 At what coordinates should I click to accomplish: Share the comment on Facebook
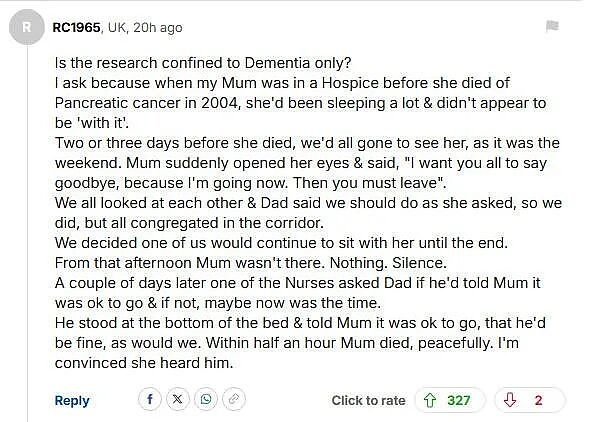coord(150,399)
